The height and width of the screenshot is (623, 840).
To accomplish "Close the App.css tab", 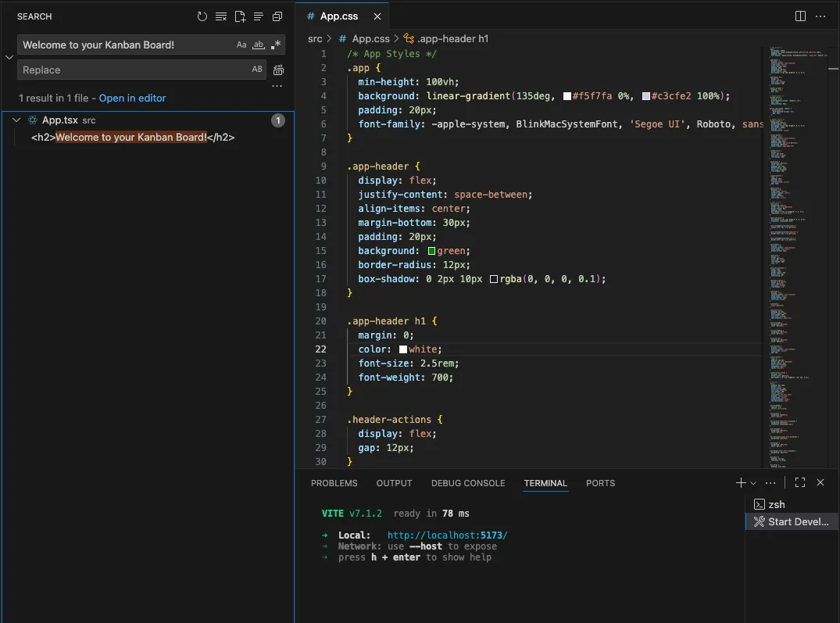I will 377,16.
